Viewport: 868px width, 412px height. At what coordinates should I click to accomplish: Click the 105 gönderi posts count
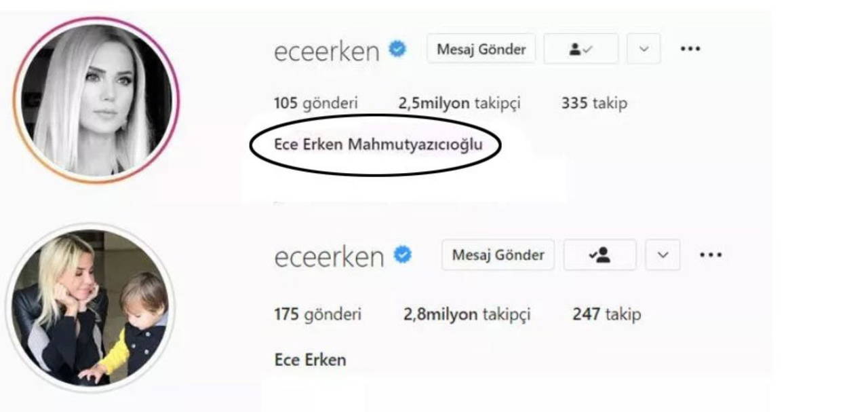pos(315,104)
